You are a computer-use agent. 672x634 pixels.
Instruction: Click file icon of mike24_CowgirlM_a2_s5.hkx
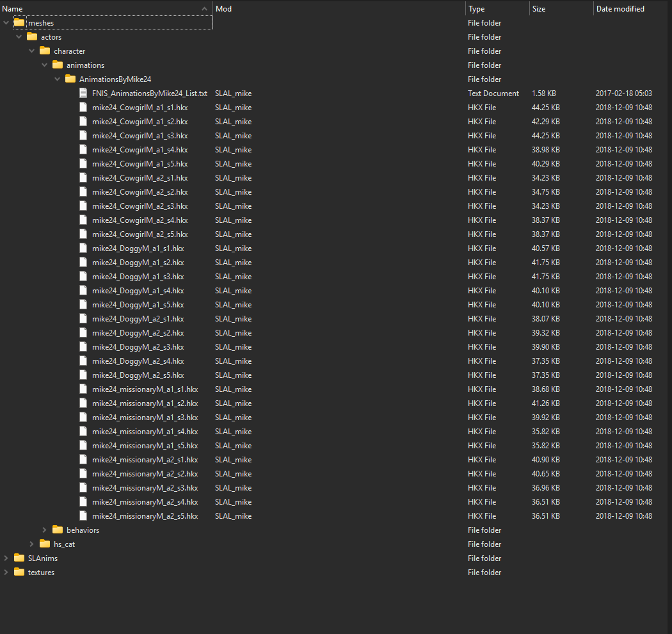(x=83, y=234)
